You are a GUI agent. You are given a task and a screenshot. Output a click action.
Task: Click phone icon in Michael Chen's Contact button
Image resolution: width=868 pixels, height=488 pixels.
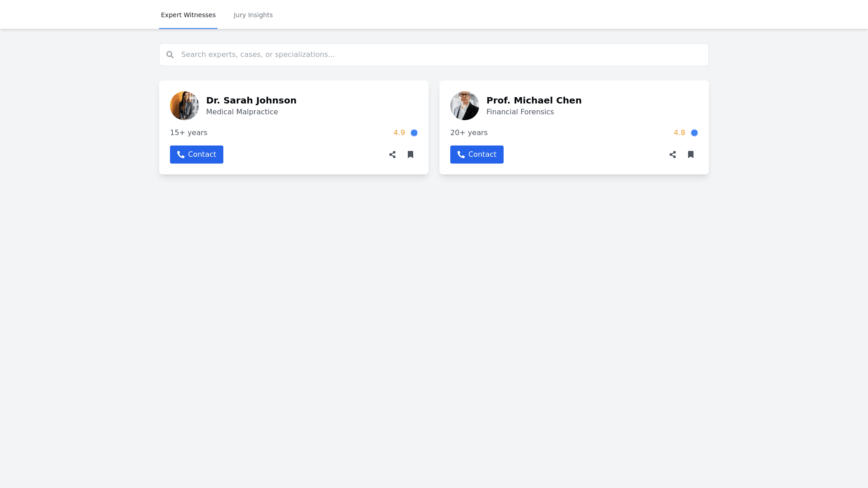click(x=461, y=155)
